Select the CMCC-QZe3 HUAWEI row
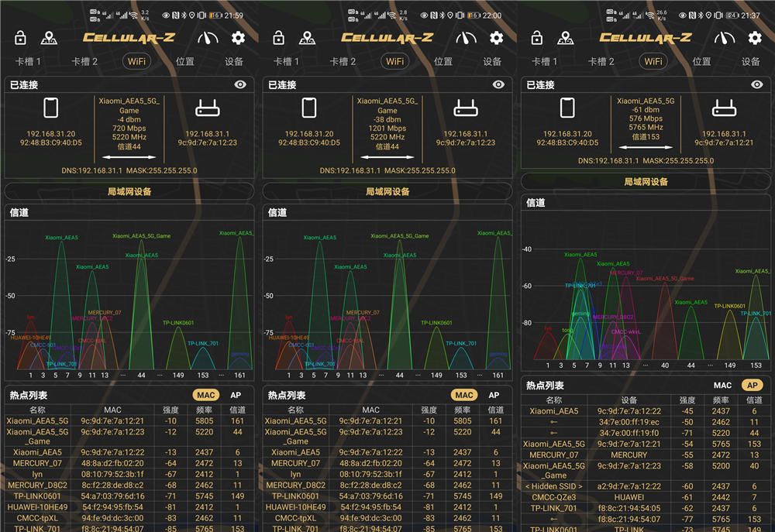This screenshot has height=532, width=775. [646, 497]
